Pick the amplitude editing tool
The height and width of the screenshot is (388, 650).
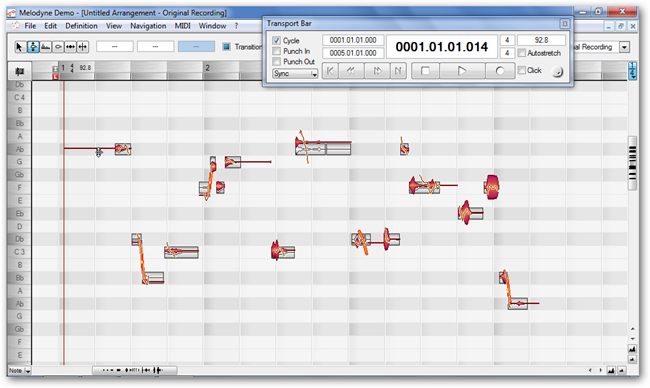58,47
